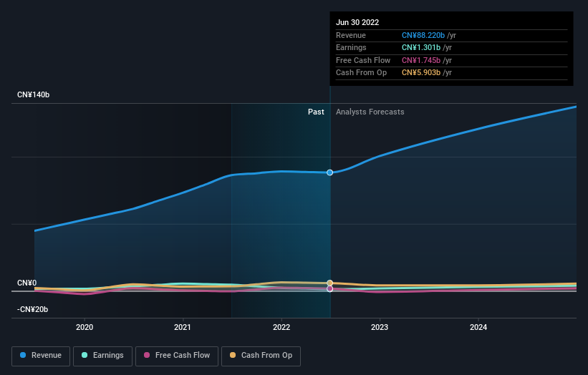Toggle the Earnings legend series
The image size is (588, 375).
point(102,356)
